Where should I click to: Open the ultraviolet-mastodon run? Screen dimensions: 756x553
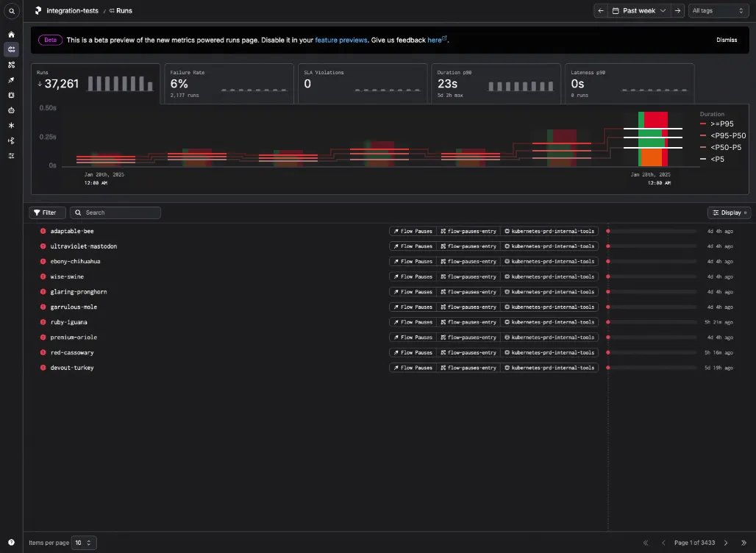tap(83, 246)
